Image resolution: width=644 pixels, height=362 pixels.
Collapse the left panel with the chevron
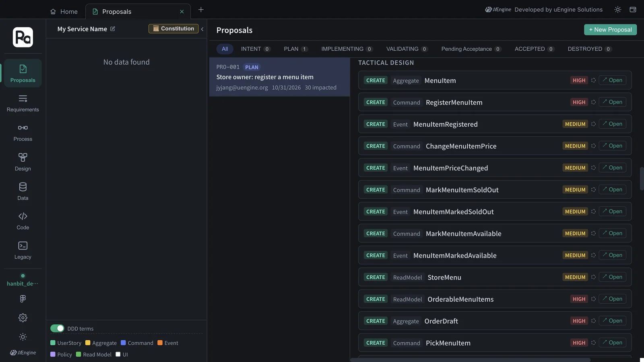click(x=202, y=29)
